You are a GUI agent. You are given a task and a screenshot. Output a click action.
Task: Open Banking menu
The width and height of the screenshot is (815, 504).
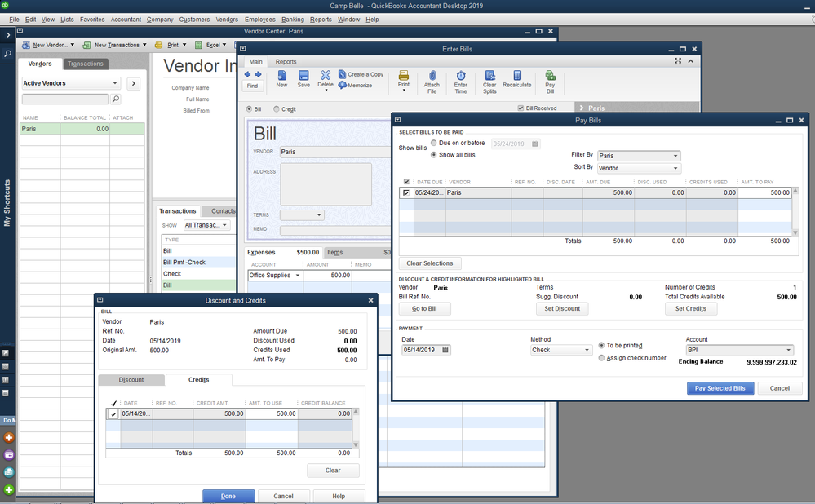point(293,20)
